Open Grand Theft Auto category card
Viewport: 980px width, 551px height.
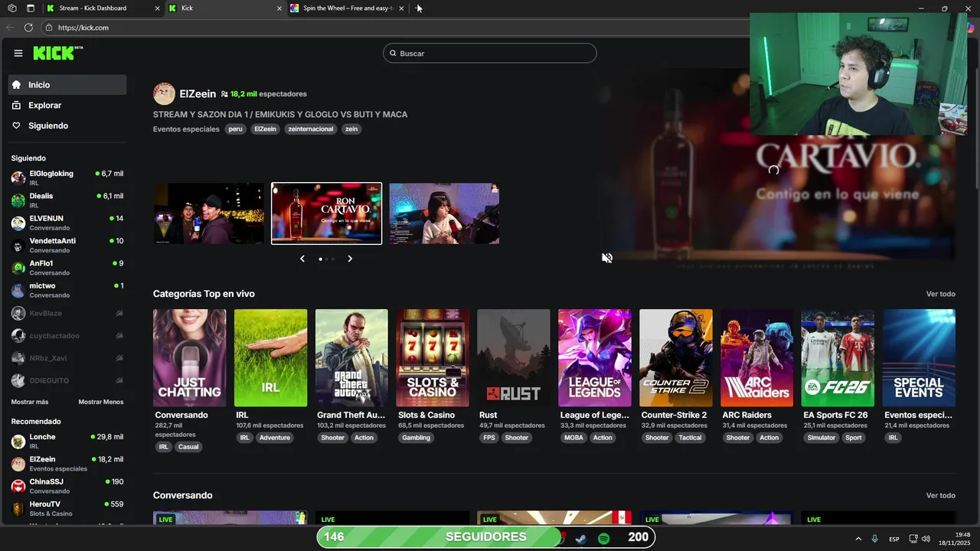tap(351, 357)
